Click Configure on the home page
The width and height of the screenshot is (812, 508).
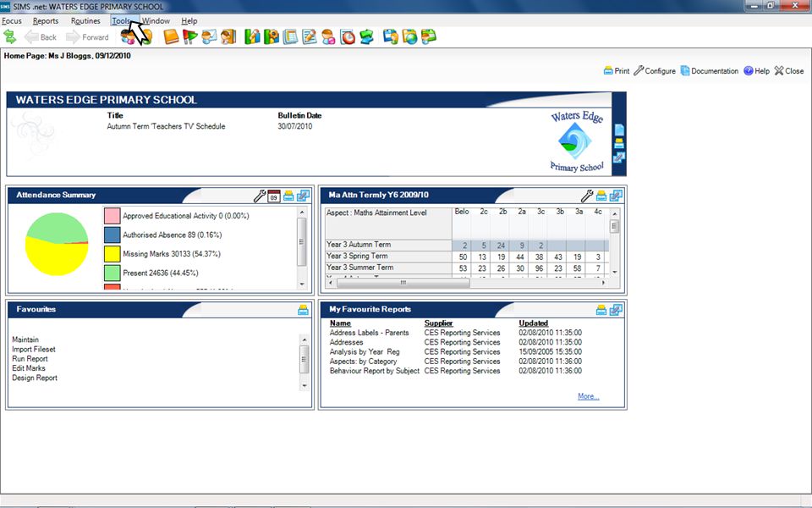click(655, 71)
